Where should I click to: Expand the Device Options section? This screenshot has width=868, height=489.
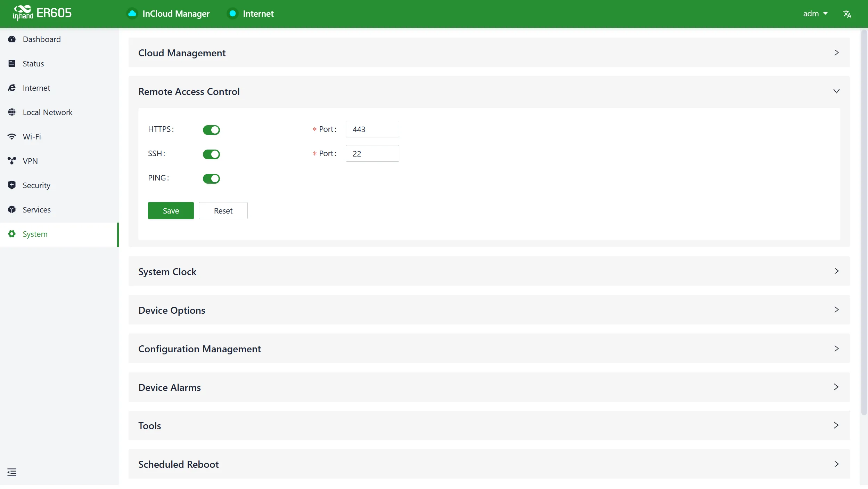[x=489, y=310]
